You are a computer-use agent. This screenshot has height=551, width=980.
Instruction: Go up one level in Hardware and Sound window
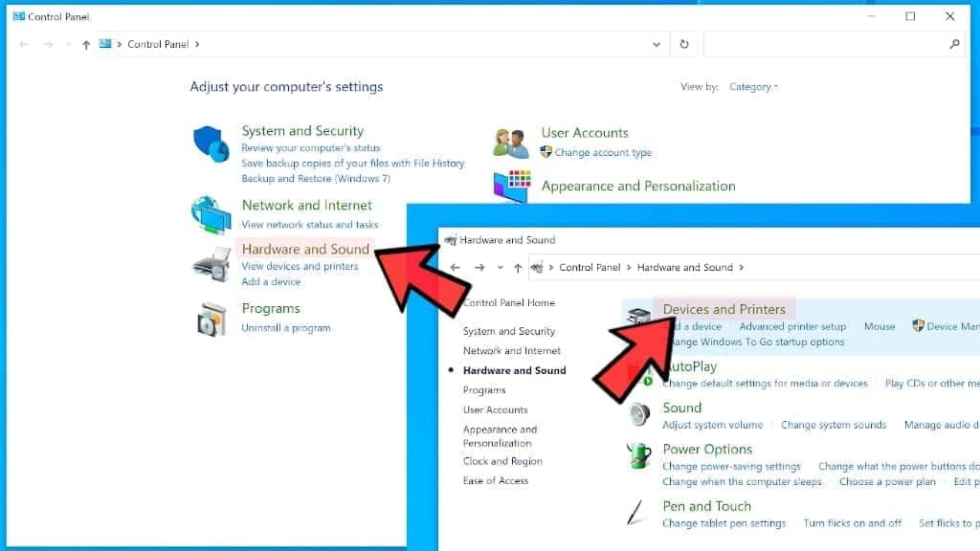coord(518,268)
